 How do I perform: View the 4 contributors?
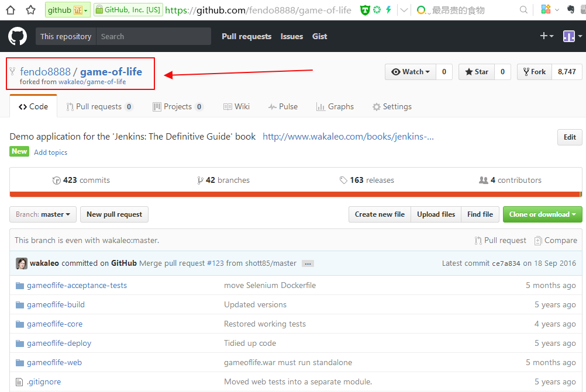pyautogui.click(x=510, y=181)
